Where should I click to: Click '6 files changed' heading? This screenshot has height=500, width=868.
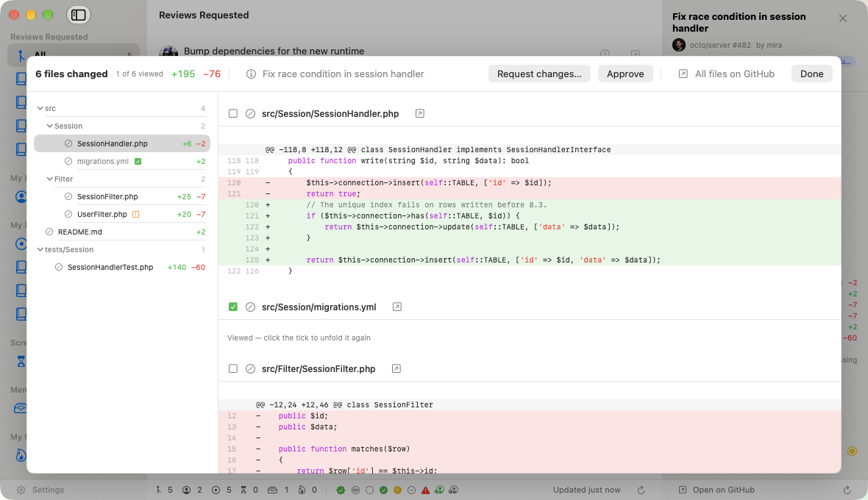pos(71,74)
